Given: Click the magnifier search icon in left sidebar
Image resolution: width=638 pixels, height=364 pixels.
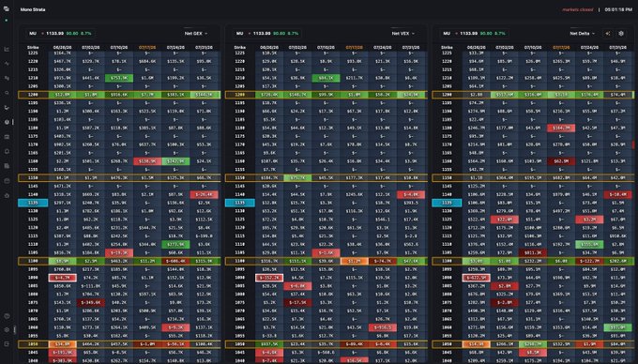Looking at the screenshot, I should click(x=7, y=93).
